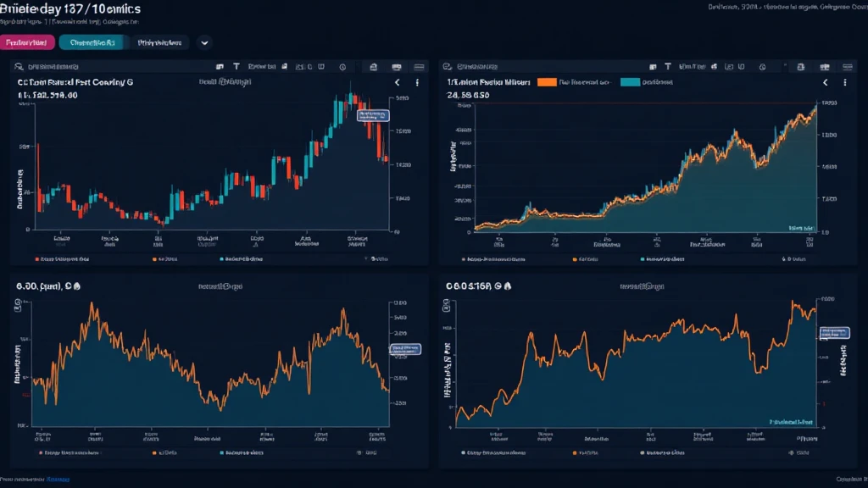Screen dimensions: 868x488
Task: Click the blue link in the bottom-left footer
Action: point(58,480)
